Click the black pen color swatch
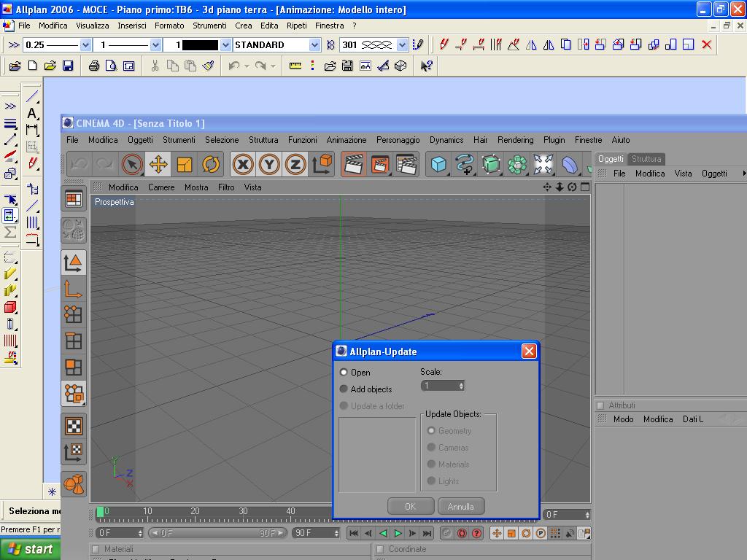 (x=200, y=45)
